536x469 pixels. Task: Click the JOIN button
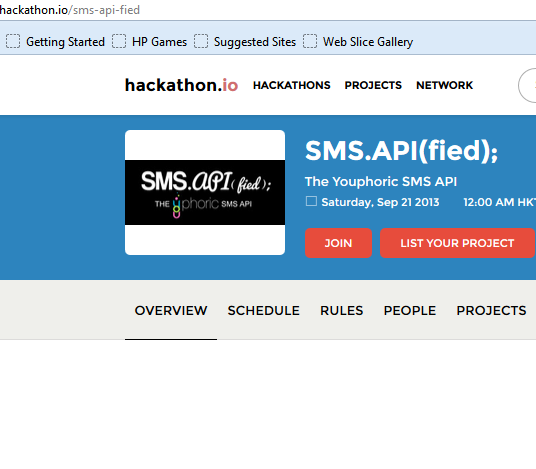point(338,243)
